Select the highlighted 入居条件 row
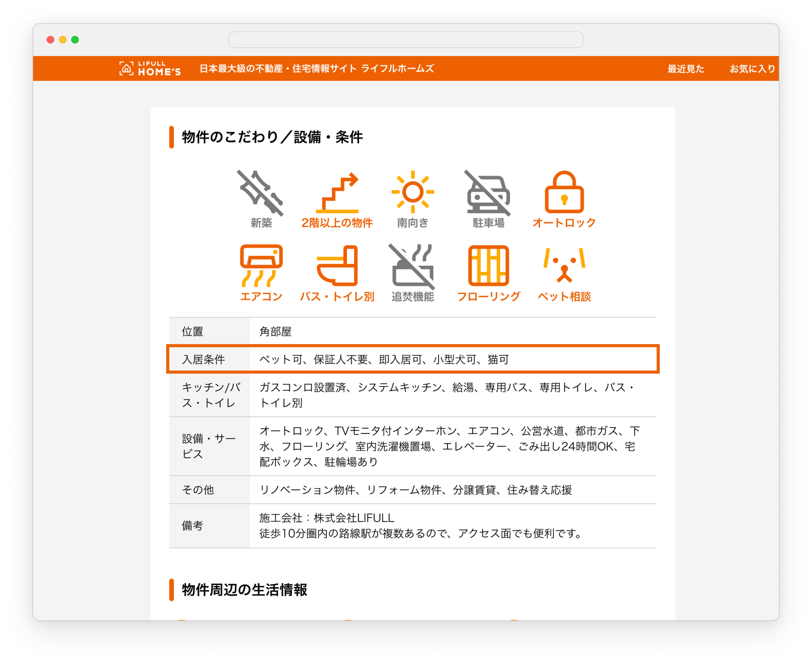 [x=412, y=360]
